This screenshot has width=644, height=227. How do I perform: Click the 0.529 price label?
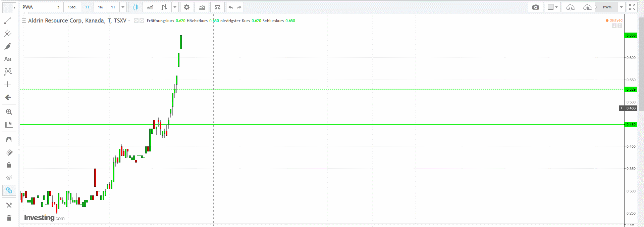(631, 89)
